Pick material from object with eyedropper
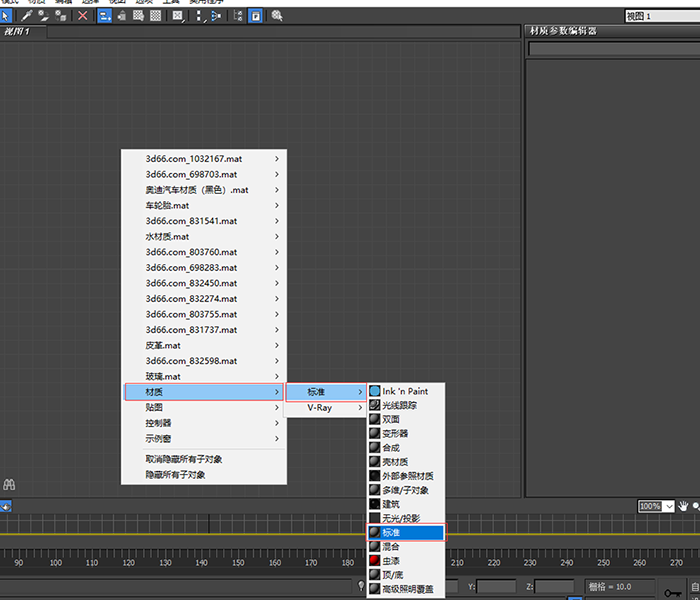Image resolution: width=700 pixels, height=600 pixels. tap(27, 16)
